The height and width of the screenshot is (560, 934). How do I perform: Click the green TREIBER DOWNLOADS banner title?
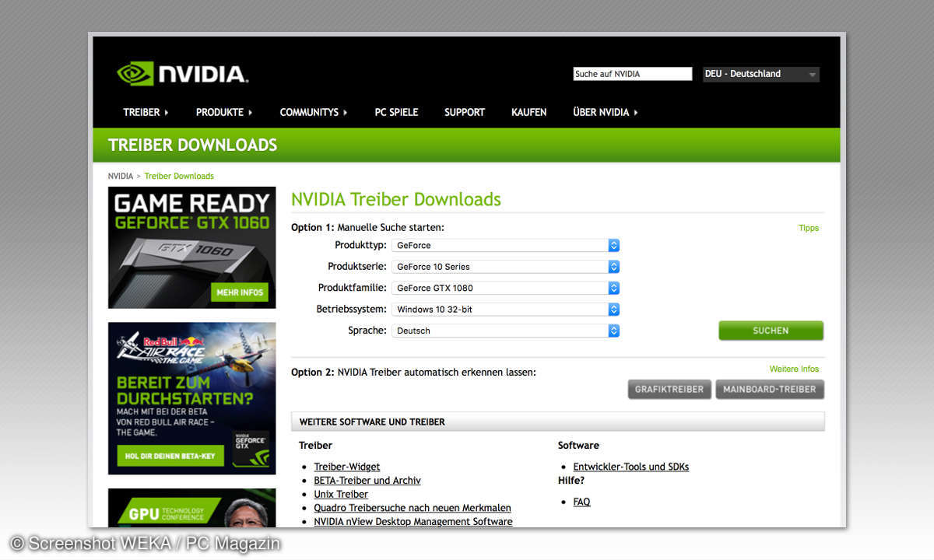coord(192,145)
